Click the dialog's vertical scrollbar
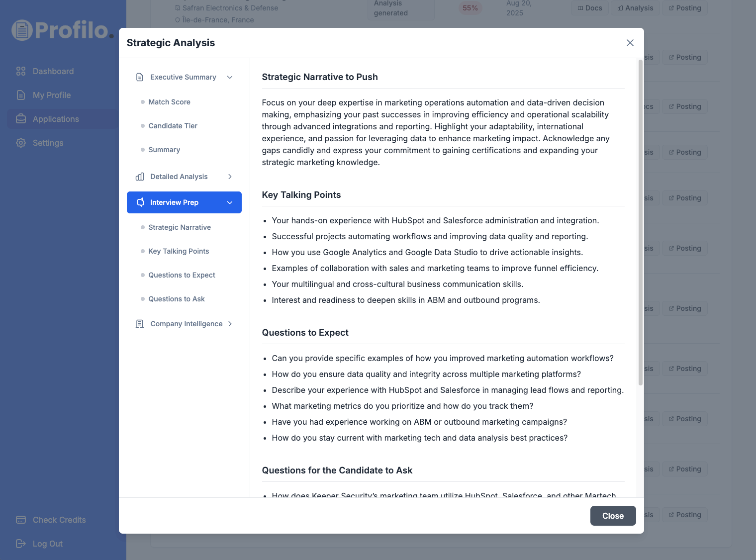 coord(641,222)
